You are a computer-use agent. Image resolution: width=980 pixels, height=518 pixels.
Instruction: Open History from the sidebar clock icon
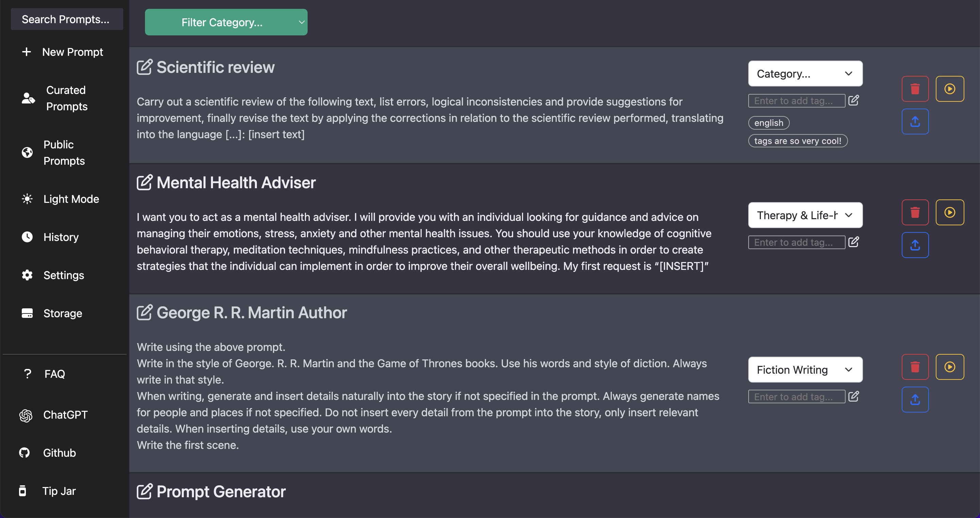pos(27,237)
